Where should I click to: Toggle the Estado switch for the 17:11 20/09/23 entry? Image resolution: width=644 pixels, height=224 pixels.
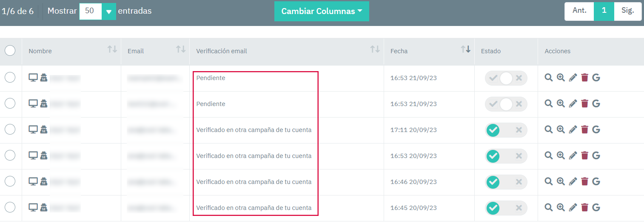(506, 130)
